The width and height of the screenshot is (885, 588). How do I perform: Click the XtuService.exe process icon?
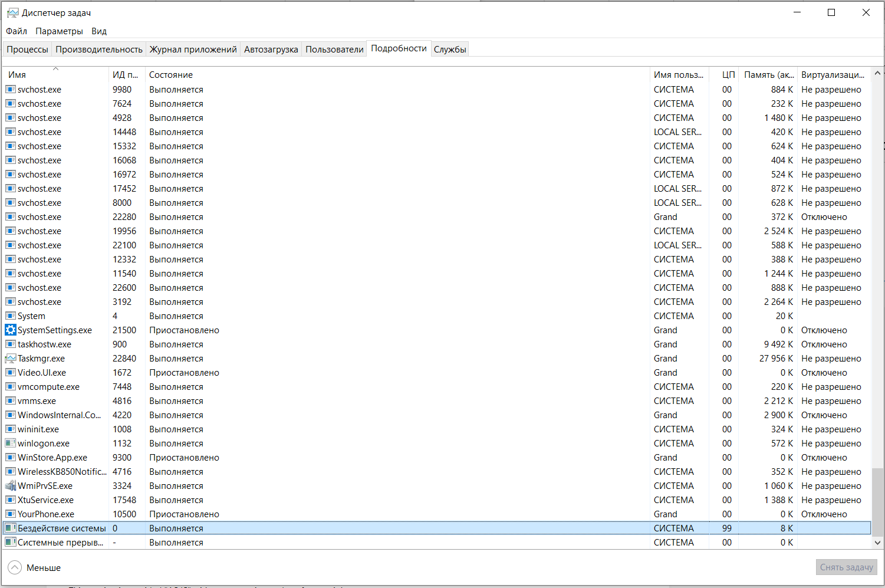point(11,500)
